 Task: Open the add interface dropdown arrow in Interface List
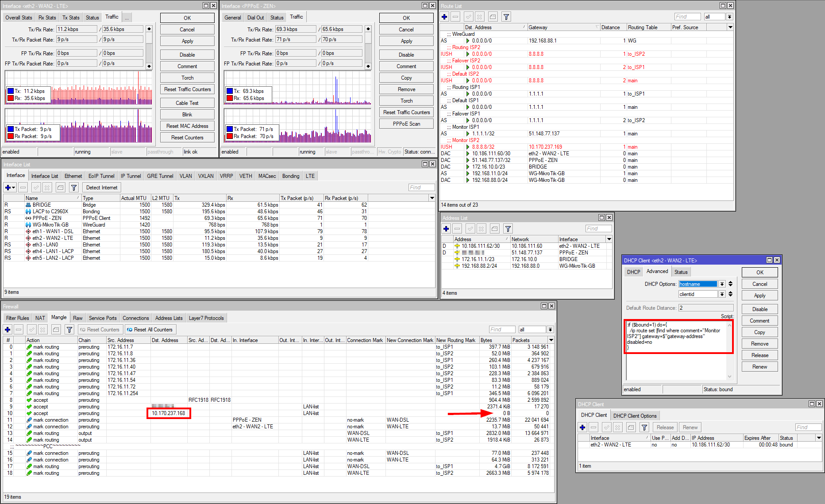[x=14, y=188]
